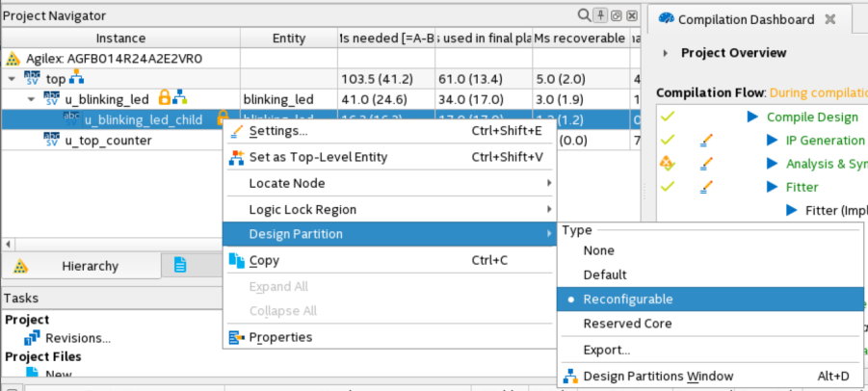The image size is (868, 391).
Task: Expand the Project Overview section
Action: [x=666, y=53]
